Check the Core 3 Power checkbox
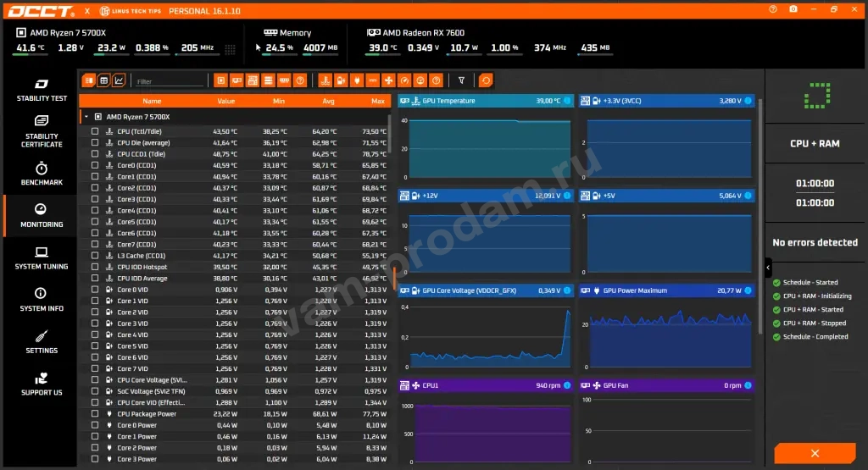The height and width of the screenshot is (470, 868). [x=95, y=459]
